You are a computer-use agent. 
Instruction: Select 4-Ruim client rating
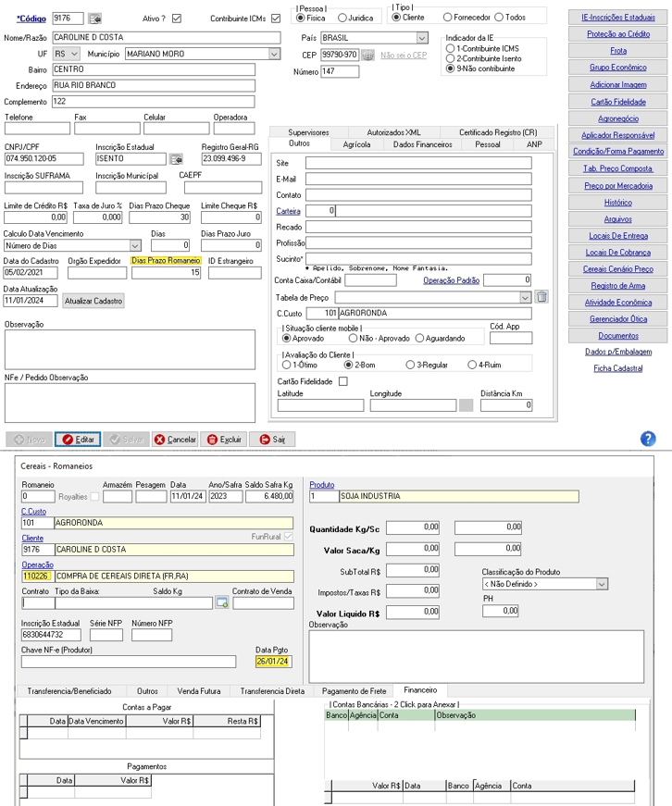pos(472,365)
